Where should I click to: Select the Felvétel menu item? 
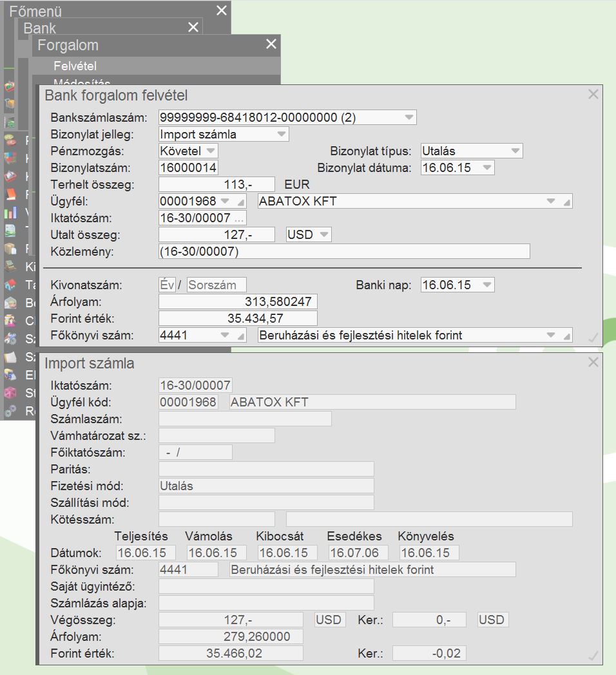(75, 66)
